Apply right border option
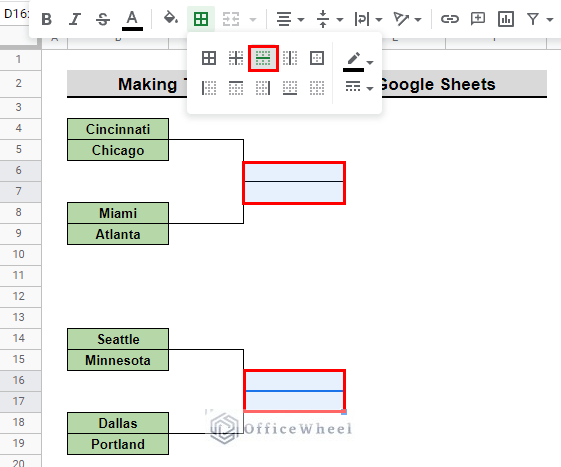Screen dimensions: 561x467 tap(263, 88)
